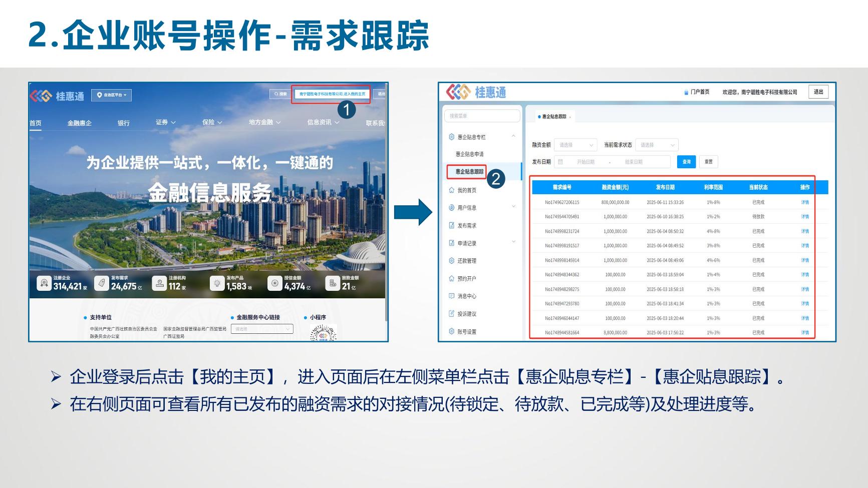The height and width of the screenshot is (488, 868).
Task: Click the 投诉建议 edit icon in sidebar
Action: (x=452, y=314)
